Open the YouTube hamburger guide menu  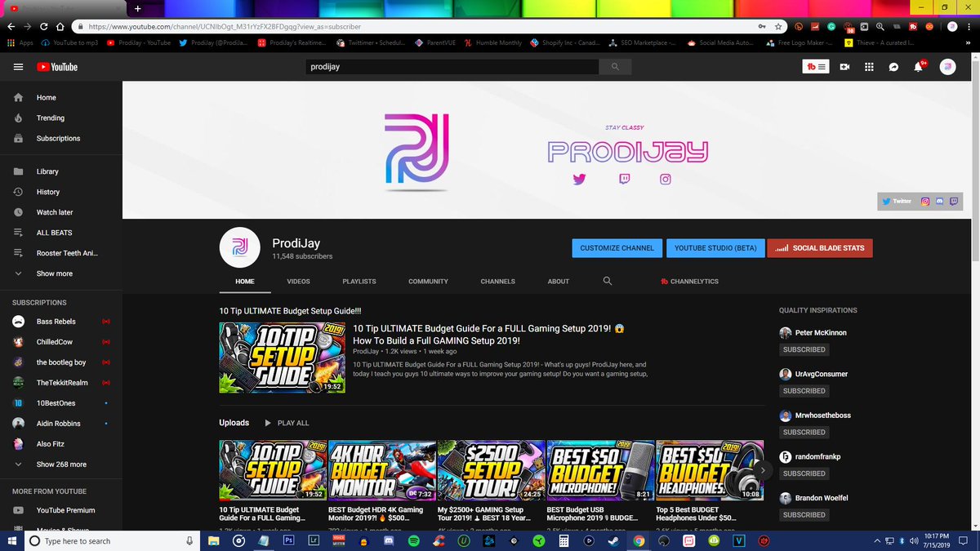click(x=18, y=67)
